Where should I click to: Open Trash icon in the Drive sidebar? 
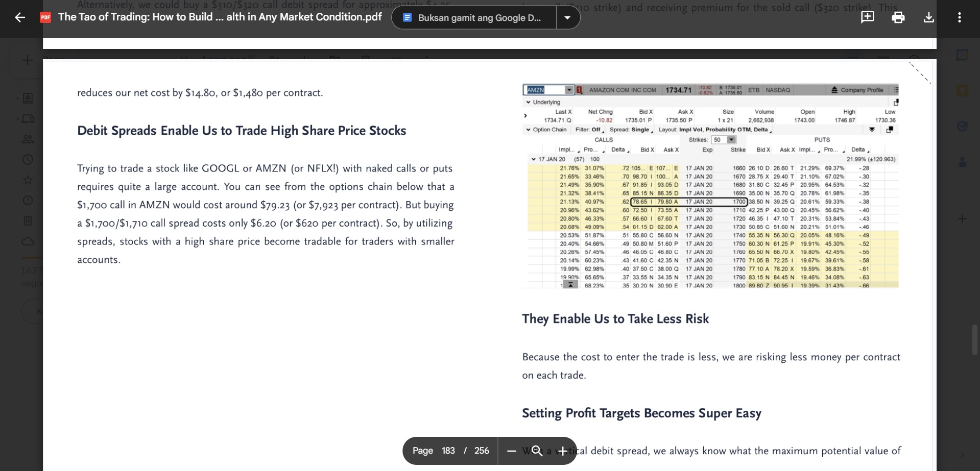(28, 220)
